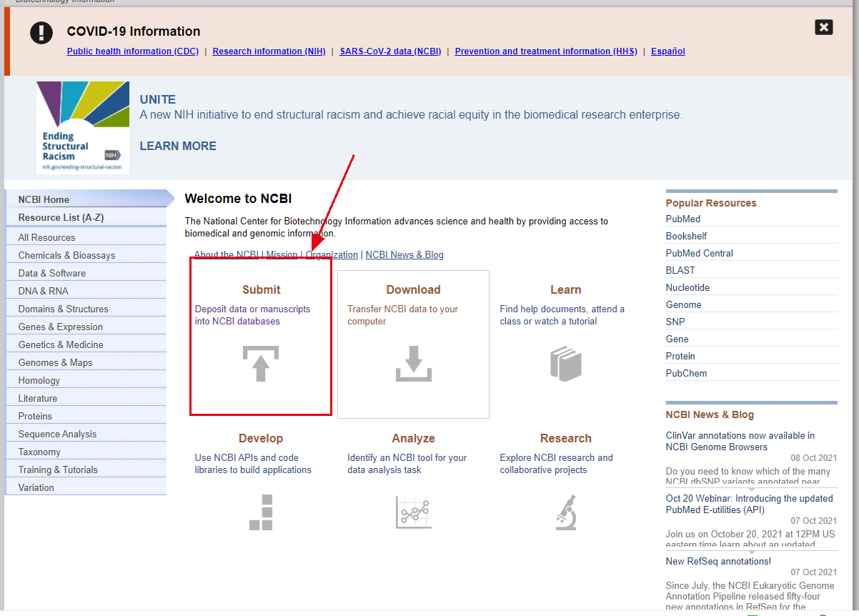Open Gene in Popular Resources
This screenshot has width=859, height=616.
(677, 339)
